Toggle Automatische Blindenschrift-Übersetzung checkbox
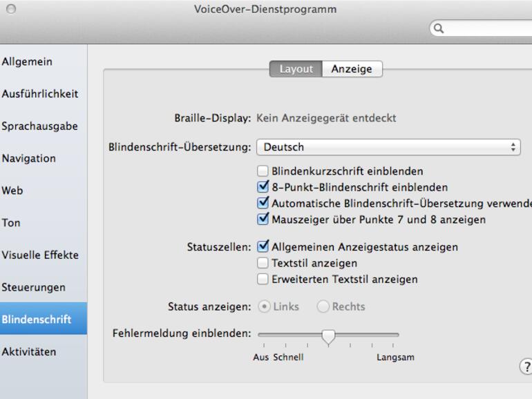 [263, 203]
